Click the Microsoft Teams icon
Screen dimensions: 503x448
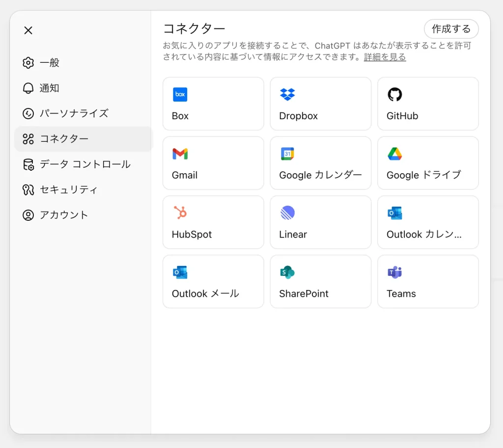tap(394, 272)
